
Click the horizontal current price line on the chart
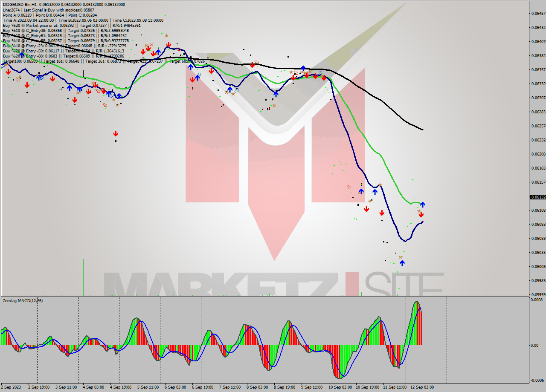[264, 197]
